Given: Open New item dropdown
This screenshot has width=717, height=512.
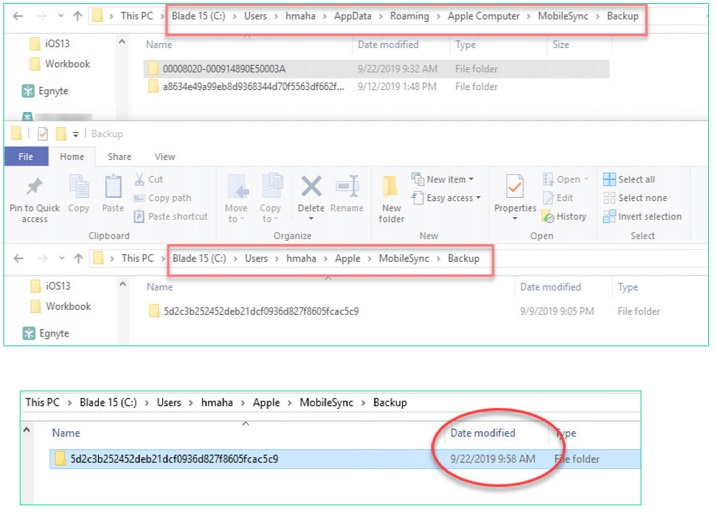Looking at the screenshot, I should click(x=442, y=179).
